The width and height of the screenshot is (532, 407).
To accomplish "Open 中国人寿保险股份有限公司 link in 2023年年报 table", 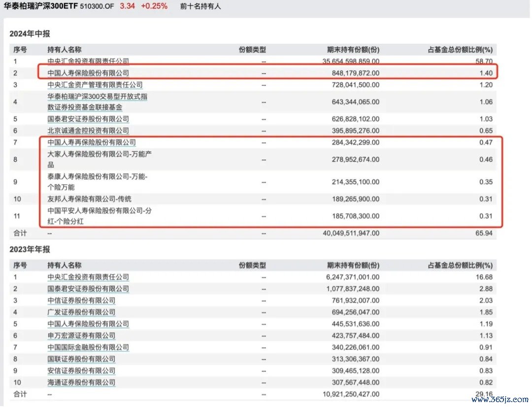I will [88, 324].
